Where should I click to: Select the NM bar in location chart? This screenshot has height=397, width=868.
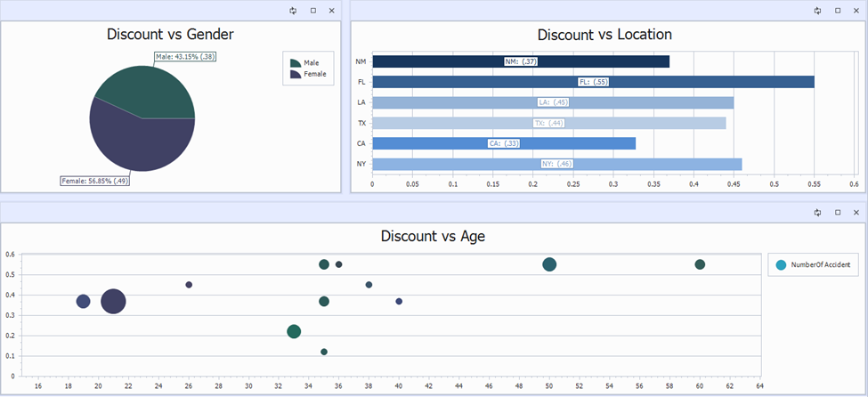point(521,61)
